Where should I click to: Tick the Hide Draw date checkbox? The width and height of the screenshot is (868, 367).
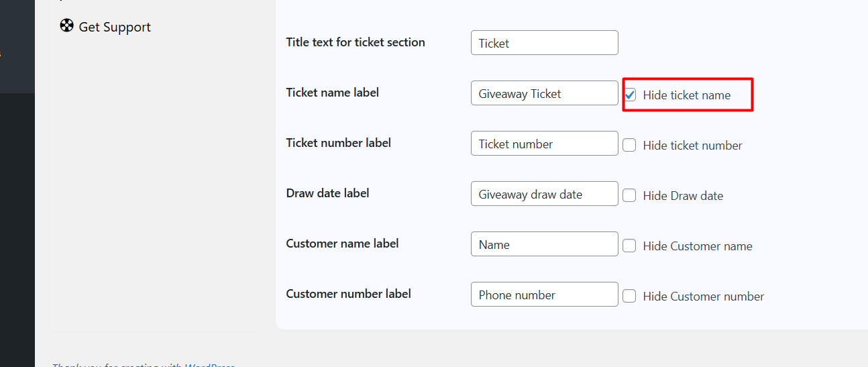(x=629, y=195)
